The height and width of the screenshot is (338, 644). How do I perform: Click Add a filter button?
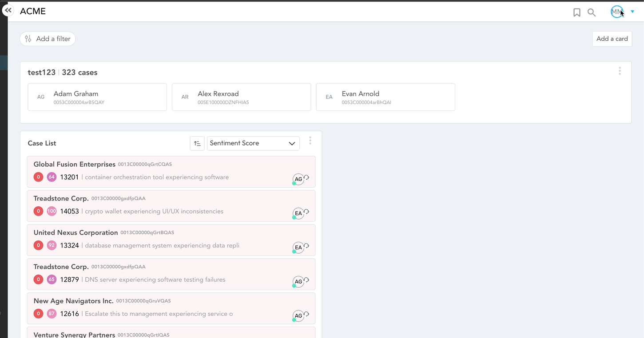[48, 39]
